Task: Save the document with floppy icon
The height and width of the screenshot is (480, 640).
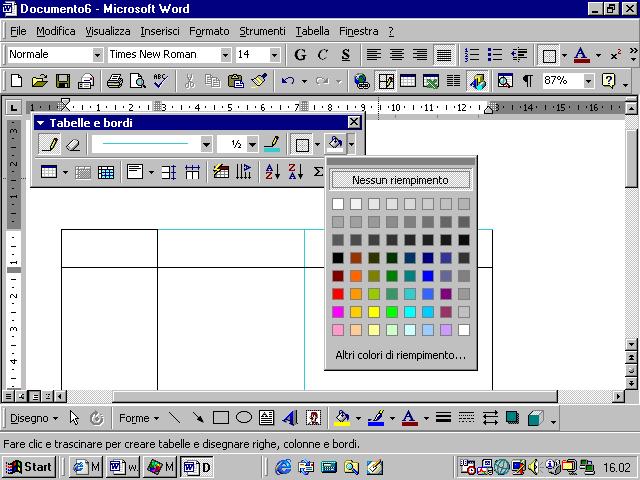Action: (62, 81)
